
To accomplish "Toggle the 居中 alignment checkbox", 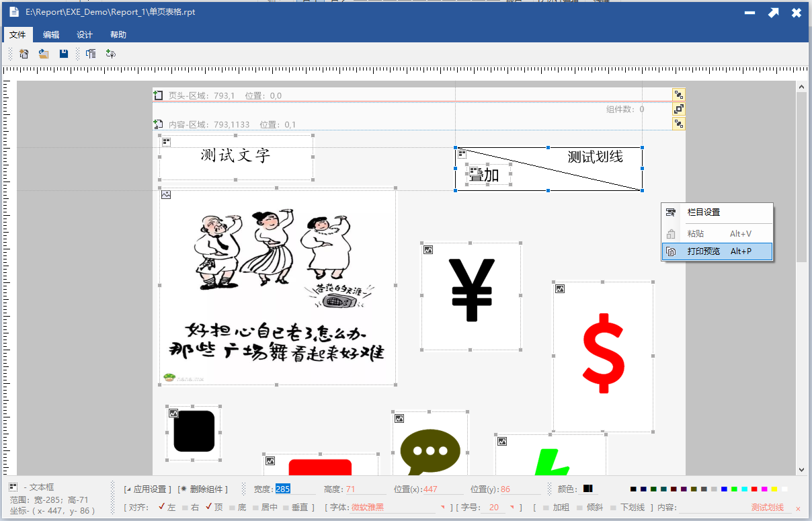I will 255,508.
